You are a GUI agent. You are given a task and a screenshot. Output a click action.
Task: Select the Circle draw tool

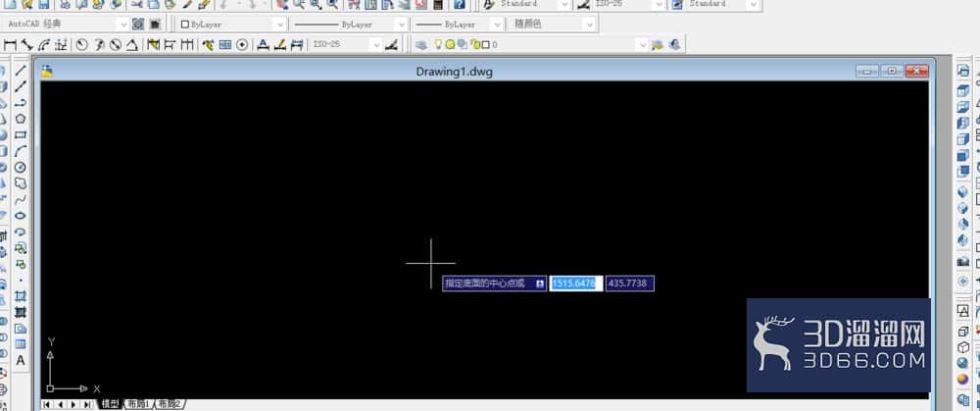[x=21, y=167]
